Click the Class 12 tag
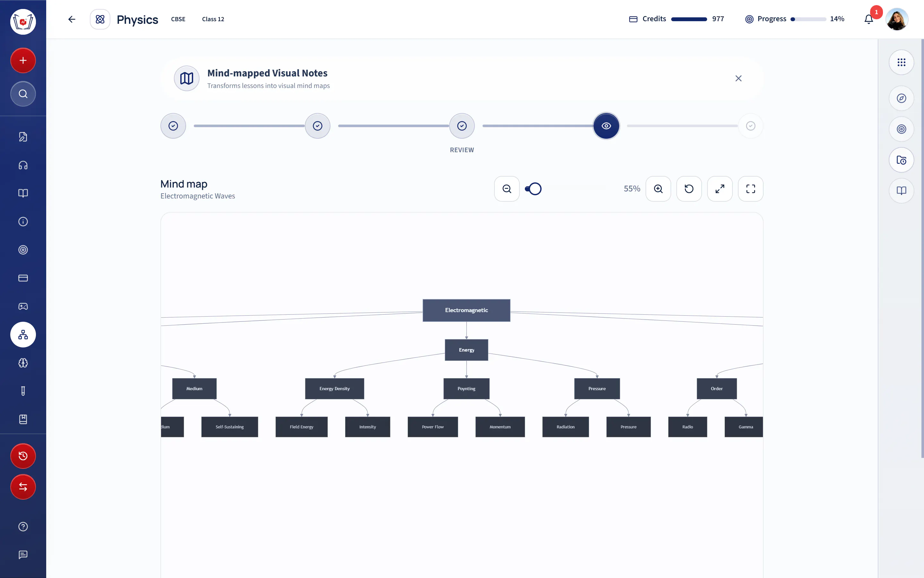 tap(213, 19)
